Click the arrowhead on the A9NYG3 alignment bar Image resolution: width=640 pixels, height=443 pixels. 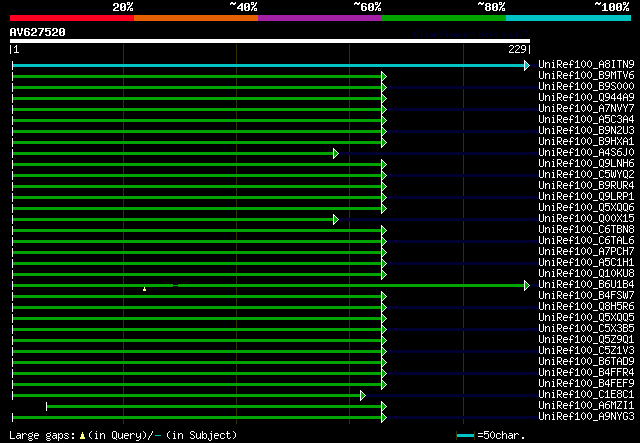coord(384,417)
